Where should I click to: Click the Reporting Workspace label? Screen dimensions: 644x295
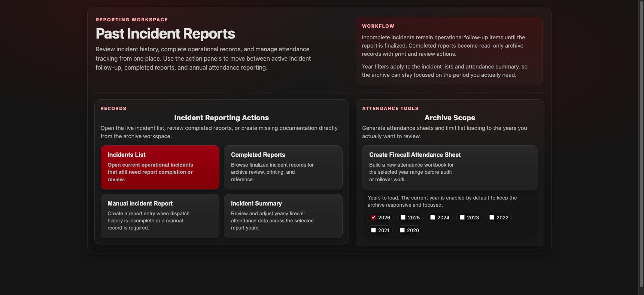tap(132, 20)
